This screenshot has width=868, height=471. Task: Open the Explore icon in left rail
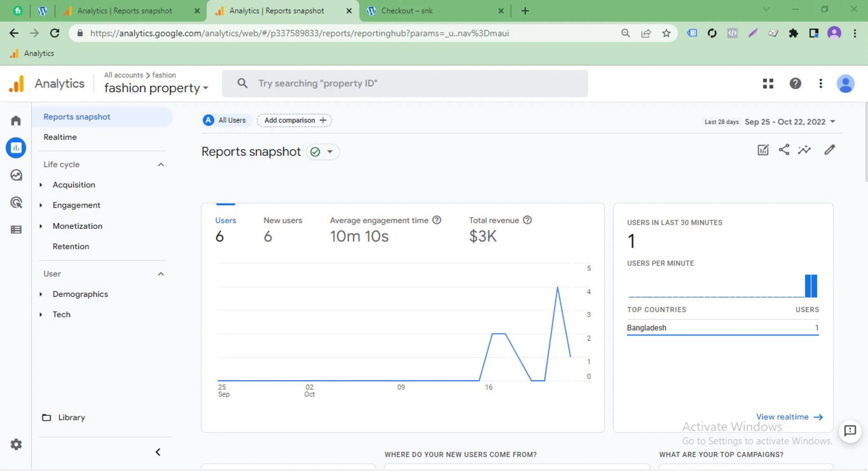click(16, 175)
